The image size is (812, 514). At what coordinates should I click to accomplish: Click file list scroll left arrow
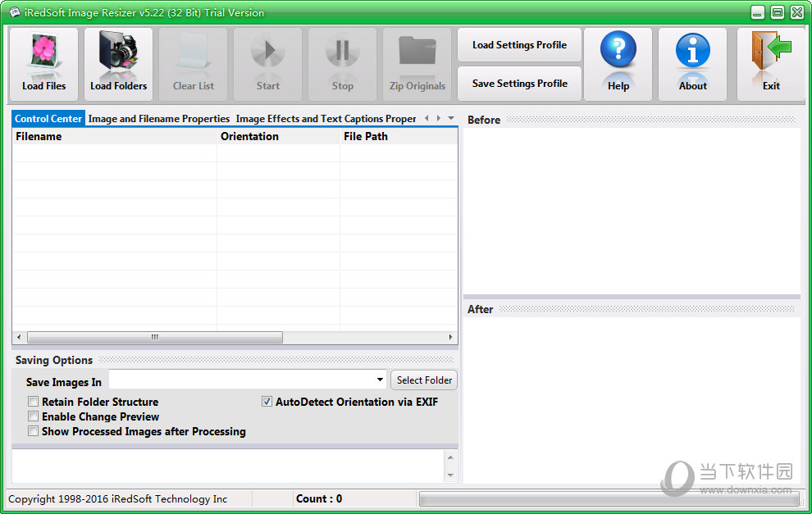(19, 337)
